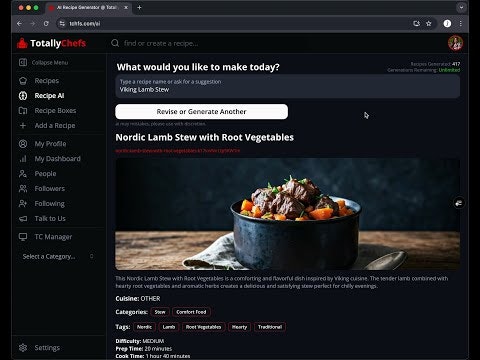This screenshot has width=480, height=360.
Task: Go to My Dashboard
Action: [x=58, y=159]
